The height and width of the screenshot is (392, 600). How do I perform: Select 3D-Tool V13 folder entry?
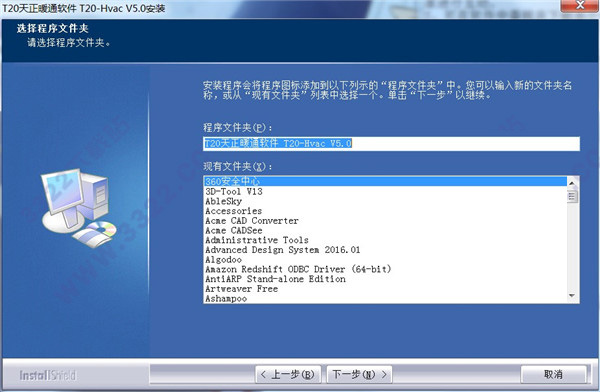385,191
